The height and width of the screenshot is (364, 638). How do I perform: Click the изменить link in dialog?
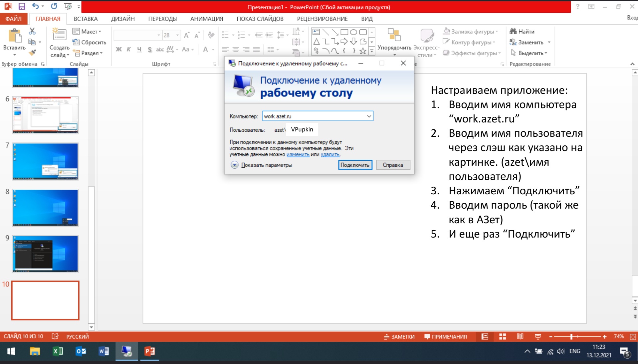click(x=298, y=154)
